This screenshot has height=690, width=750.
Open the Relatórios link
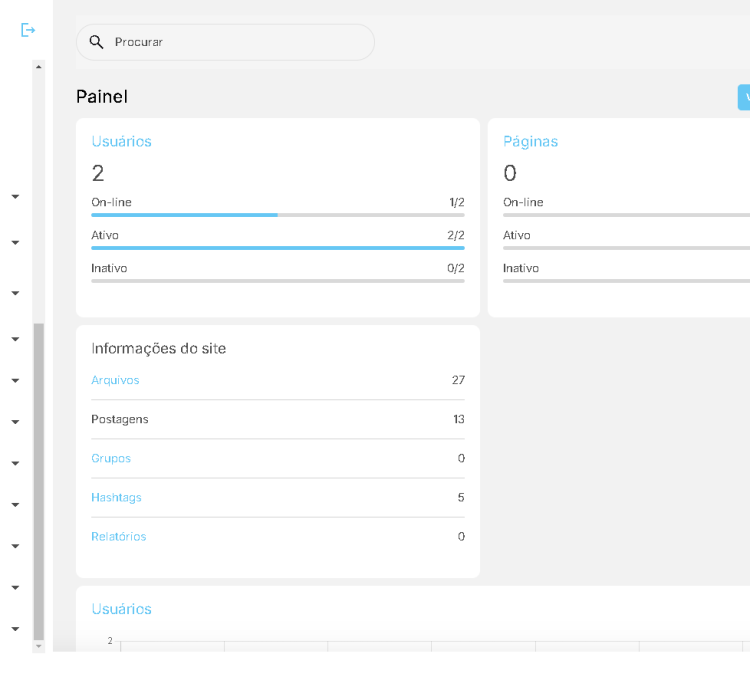coord(118,536)
